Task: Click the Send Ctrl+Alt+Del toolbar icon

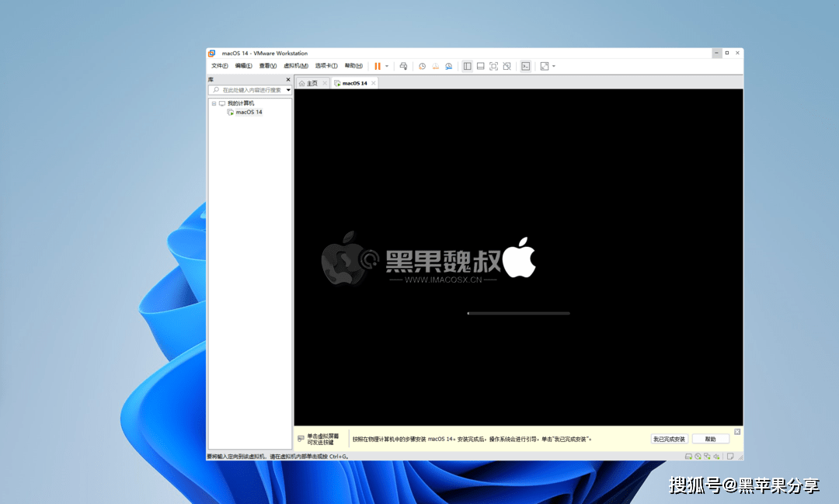Action: (403, 66)
